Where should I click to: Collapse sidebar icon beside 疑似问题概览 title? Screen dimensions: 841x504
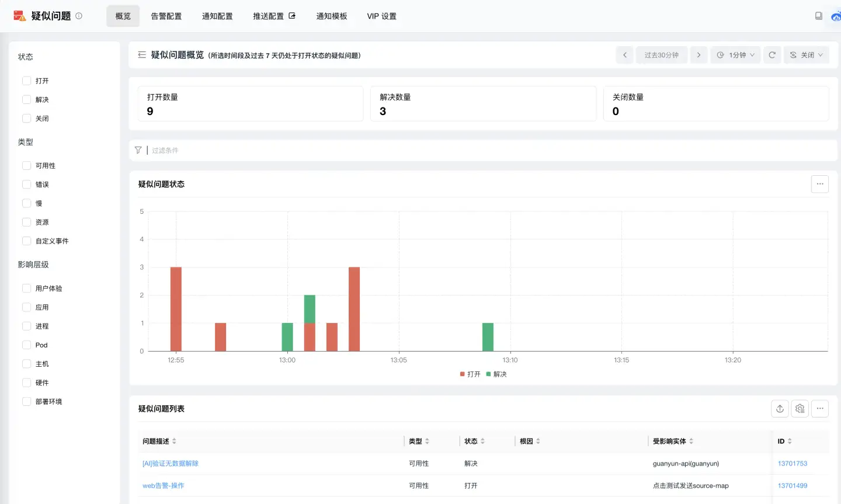(142, 55)
